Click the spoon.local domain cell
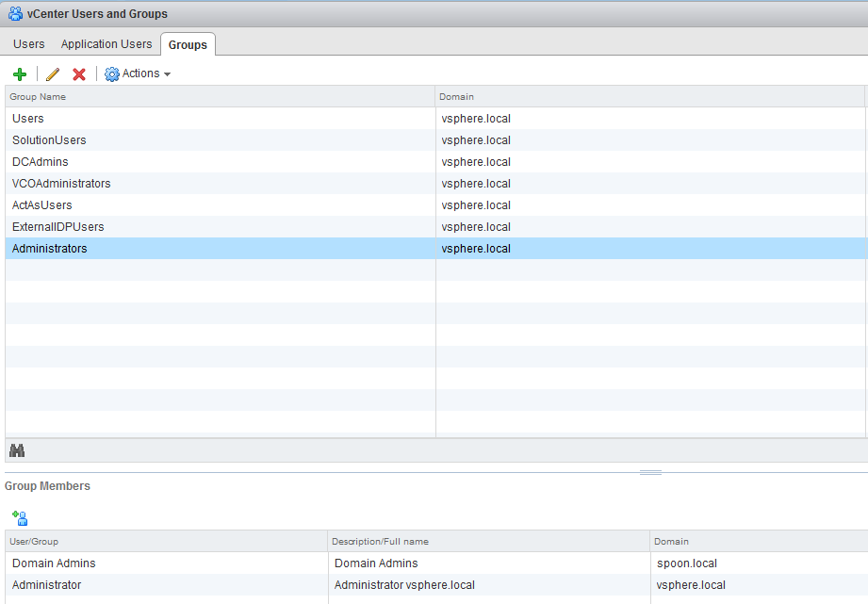 point(687,563)
